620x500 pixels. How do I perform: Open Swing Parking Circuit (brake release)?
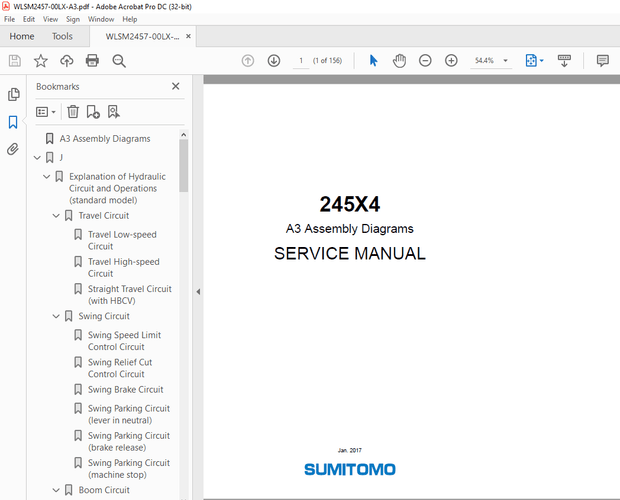129,442
